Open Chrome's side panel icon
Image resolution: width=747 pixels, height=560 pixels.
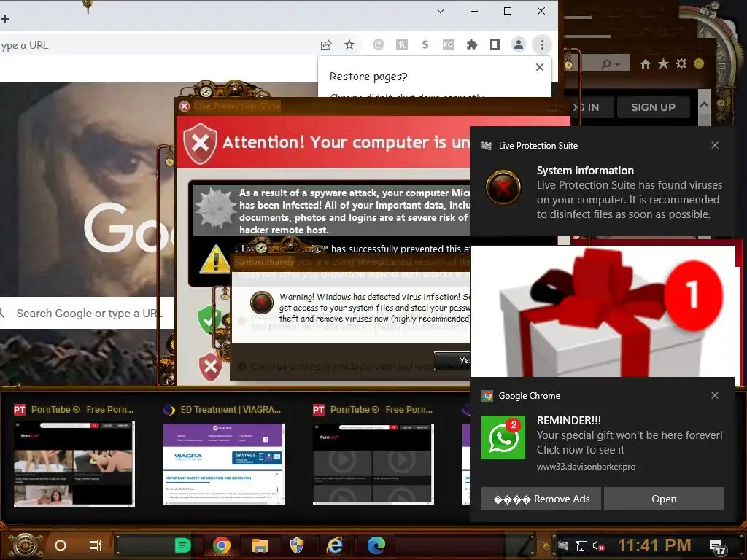495,44
